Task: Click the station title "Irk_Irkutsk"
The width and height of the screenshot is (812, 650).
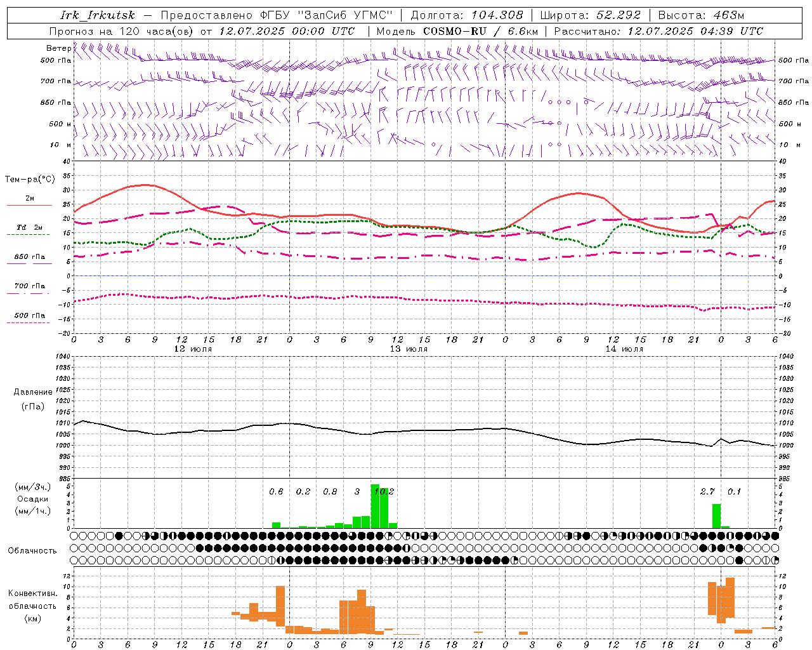Action: point(98,15)
